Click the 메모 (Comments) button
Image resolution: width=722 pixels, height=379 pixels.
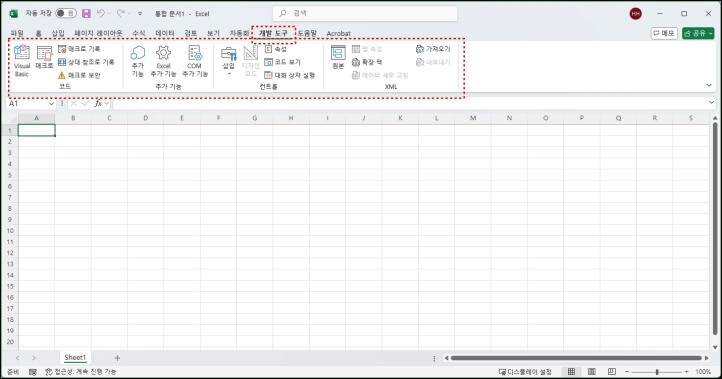(x=664, y=33)
